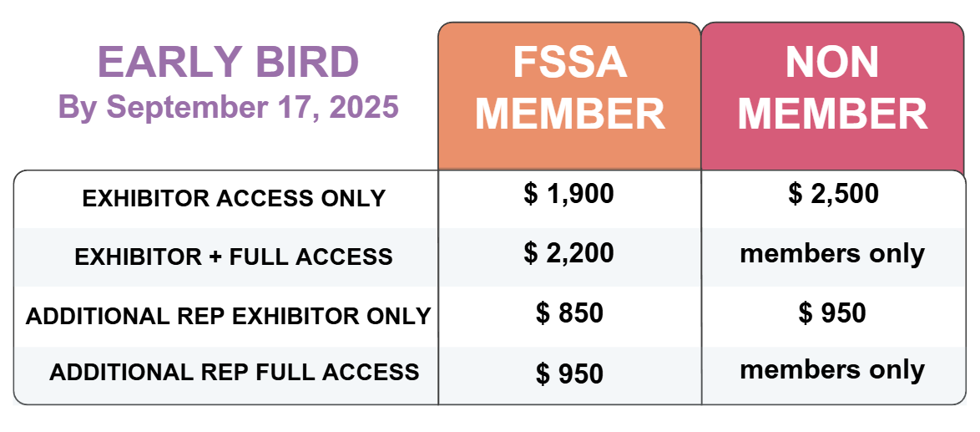Click the word MEMBER in orange header

pos(570,115)
